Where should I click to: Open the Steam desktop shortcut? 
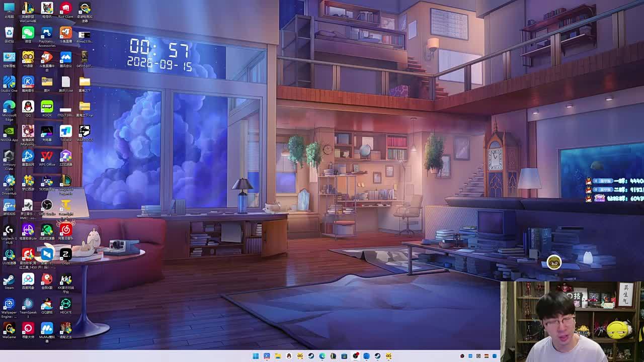point(9,281)
